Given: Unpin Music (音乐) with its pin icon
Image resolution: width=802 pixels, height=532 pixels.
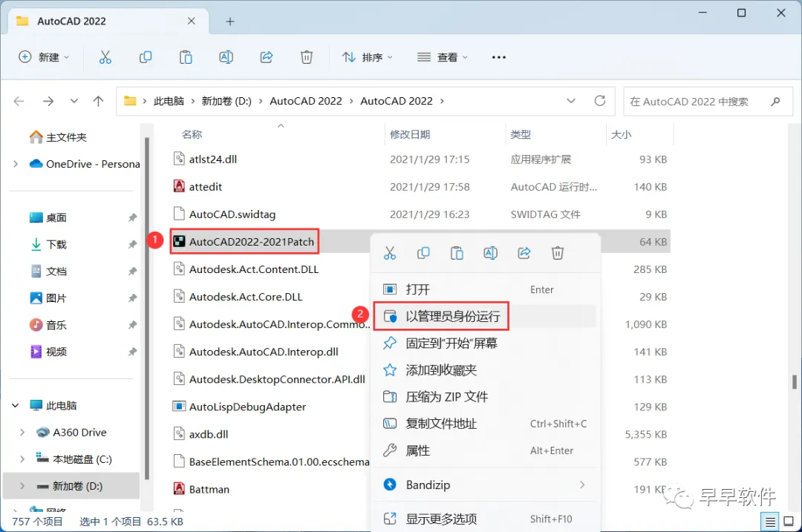Looking at the screenshot, I should coord(132,325).
